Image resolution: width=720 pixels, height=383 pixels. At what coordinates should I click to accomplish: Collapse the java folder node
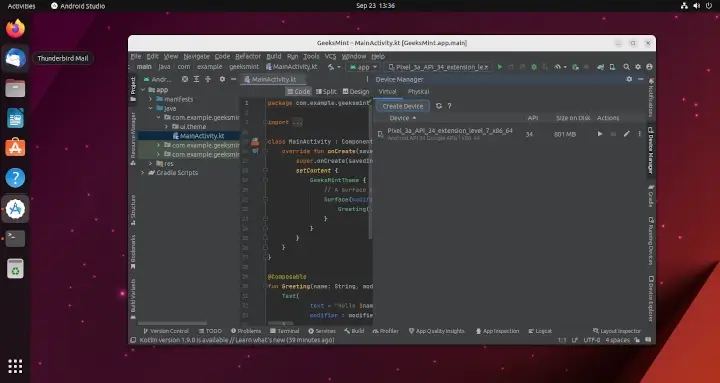click(x=150, y=108)
